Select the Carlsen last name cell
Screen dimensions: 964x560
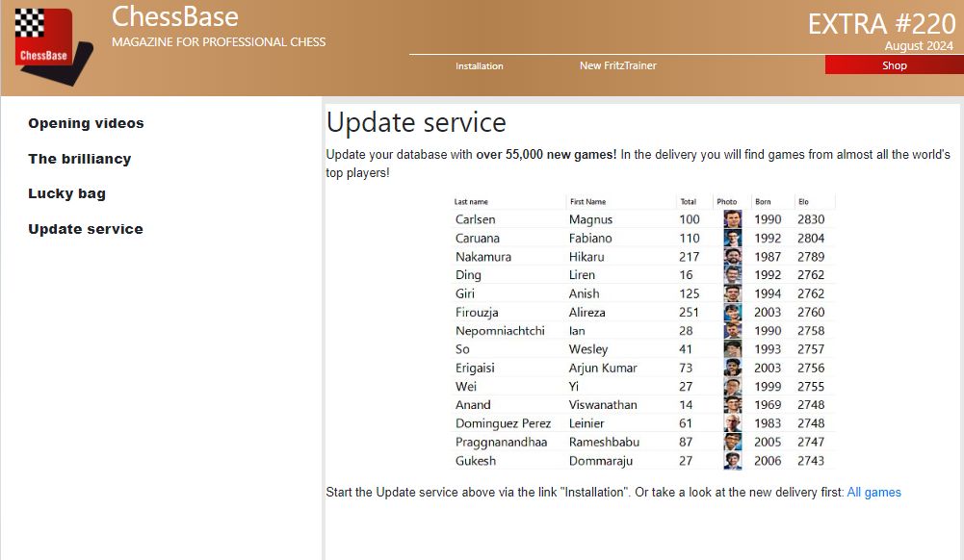[x=475, y=219]
